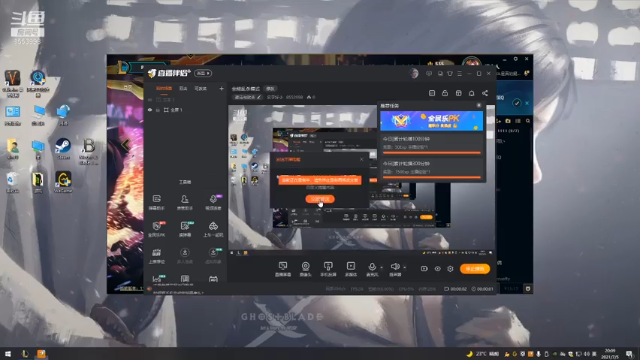
Task: Add a camera source from bottom toolbar
Action: coord(305,269)
